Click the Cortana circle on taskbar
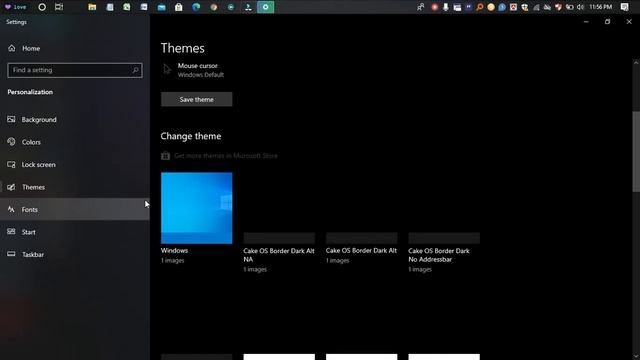Image resolution: width=640 pixels, height=360 pixels. point(42,7)
